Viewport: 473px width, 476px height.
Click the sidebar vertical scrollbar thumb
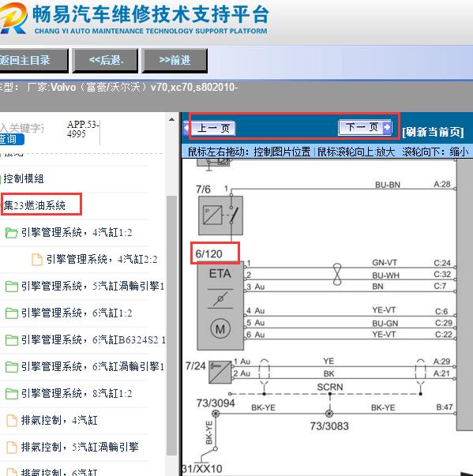(172, 325)
